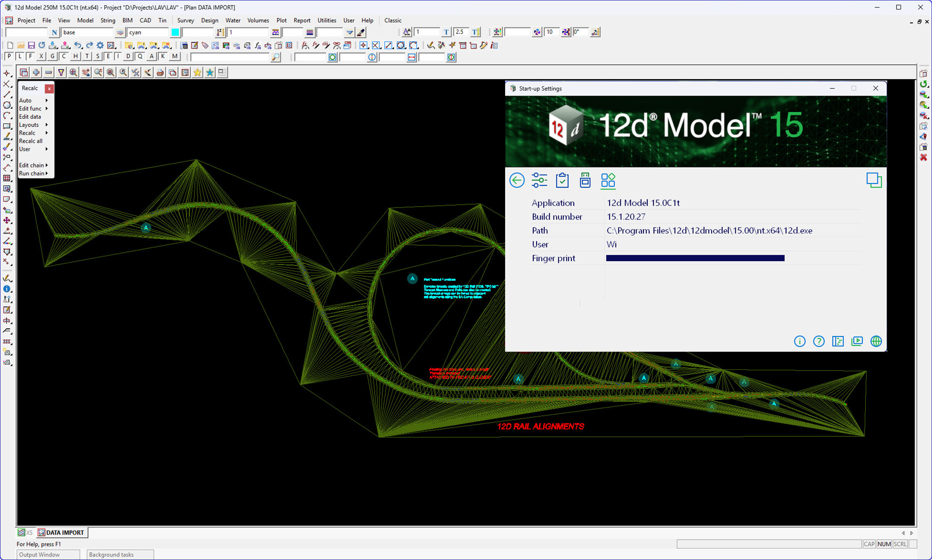Image resolution: width=932 pixels, height=560 pixels.
Task: Click the Background tasks button
Action: 120,554
